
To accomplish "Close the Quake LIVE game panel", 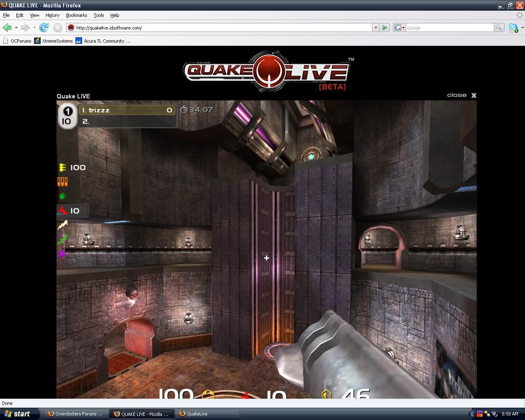I will pyautogui.click(x=462, y=95).
